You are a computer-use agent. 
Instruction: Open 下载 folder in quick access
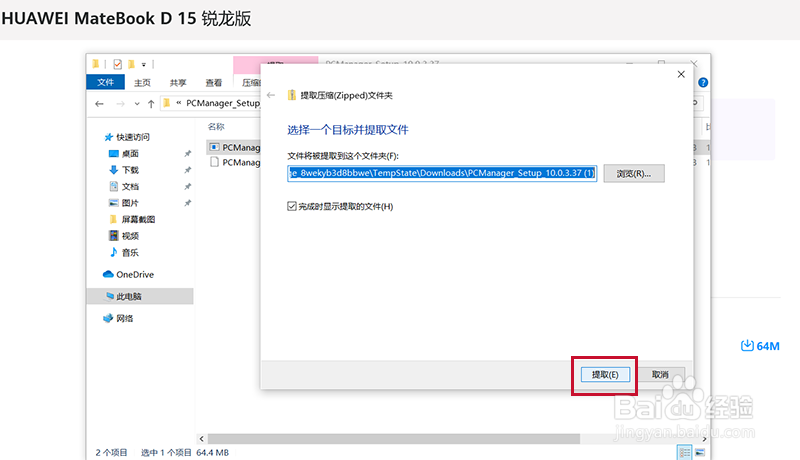pyautogui.click(x=130, y=170)
